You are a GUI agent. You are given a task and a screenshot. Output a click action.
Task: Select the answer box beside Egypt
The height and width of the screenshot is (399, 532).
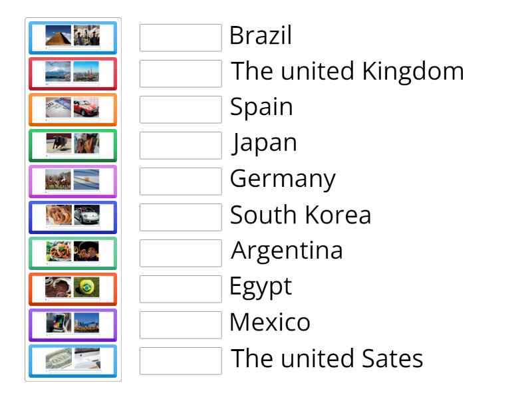coord(180,289)
